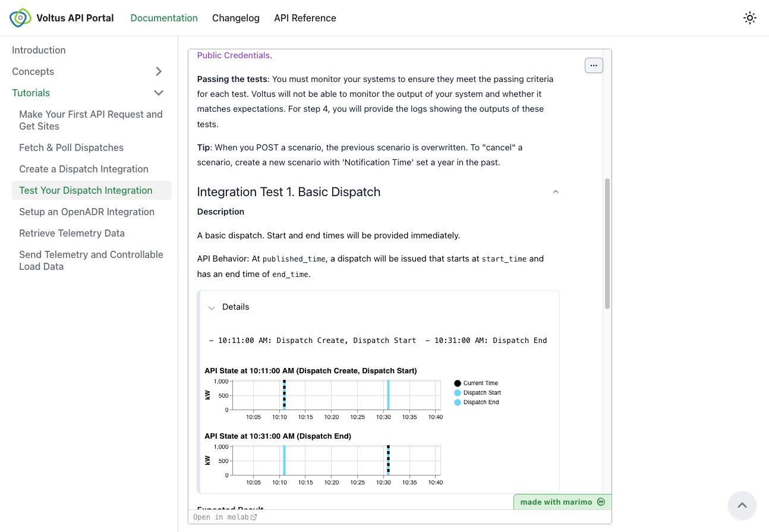This screenshot has height=532, width=769.
Task: Open Fetch & Poll Dispatches tutorial
Action: pos(71,147)
